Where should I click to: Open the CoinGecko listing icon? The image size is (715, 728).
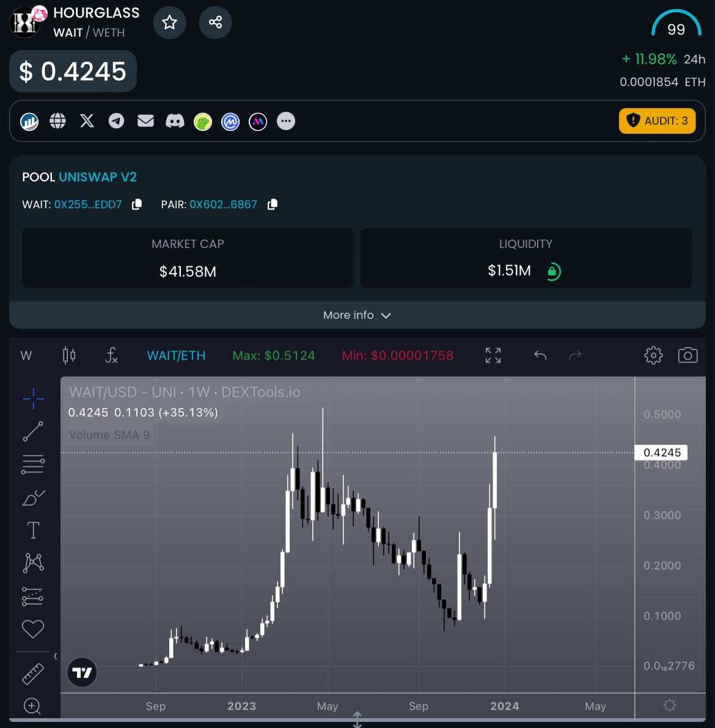[x=202, y=122]
